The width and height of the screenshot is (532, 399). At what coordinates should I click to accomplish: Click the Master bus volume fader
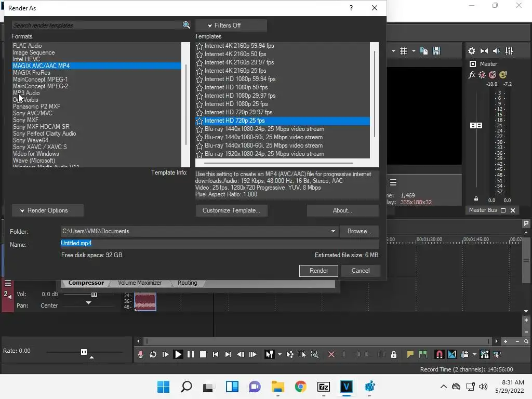(476, 126)
